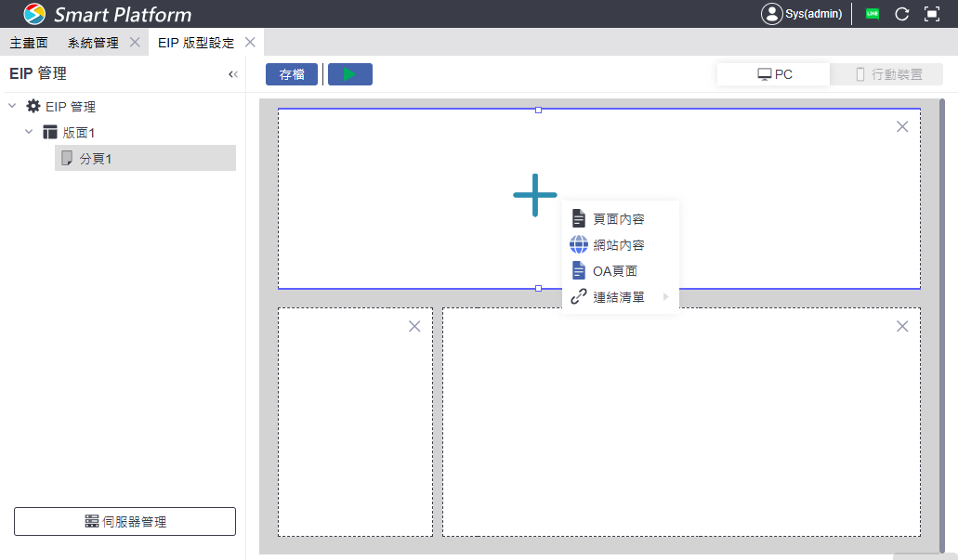Screen dimensions: 958x560
Task: Remove the top layout block with X
Action: 901,126
